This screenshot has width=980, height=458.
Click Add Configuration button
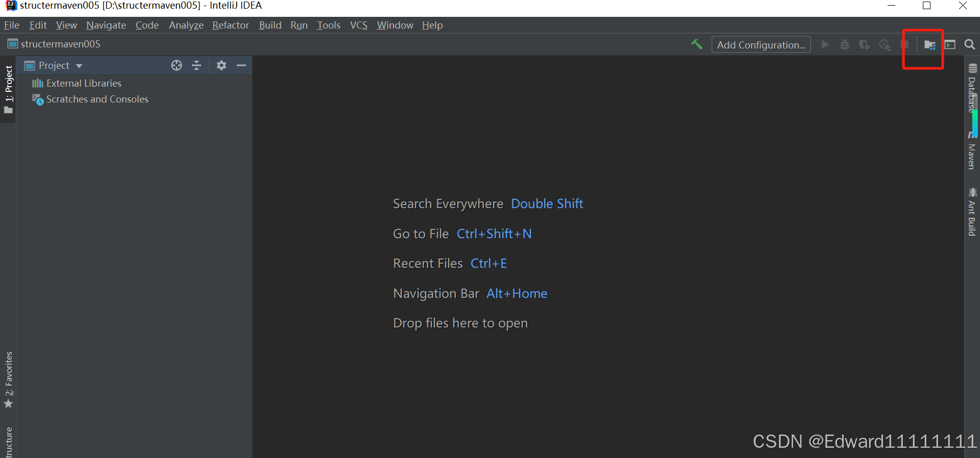[x=761, y=45]
